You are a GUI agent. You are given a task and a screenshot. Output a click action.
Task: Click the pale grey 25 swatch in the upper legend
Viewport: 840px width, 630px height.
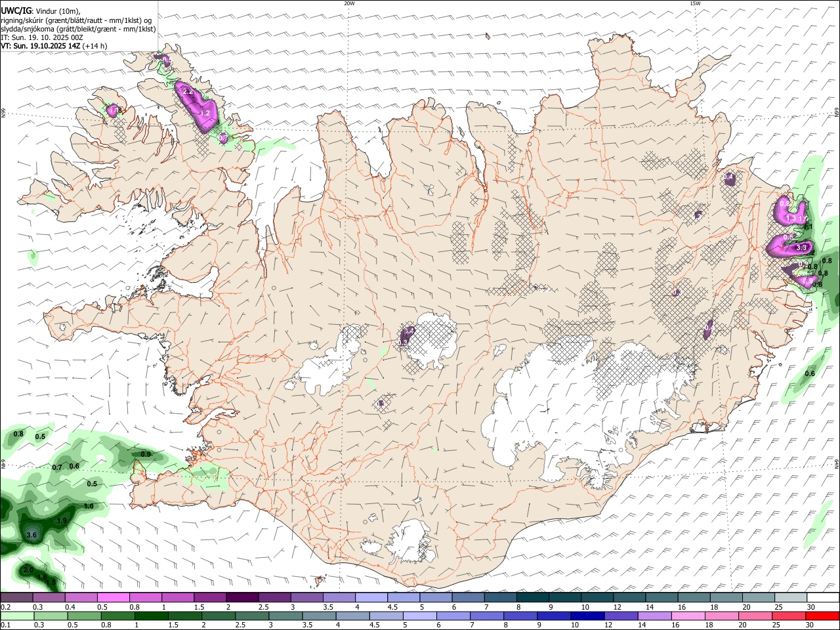(x=791, y=598)
